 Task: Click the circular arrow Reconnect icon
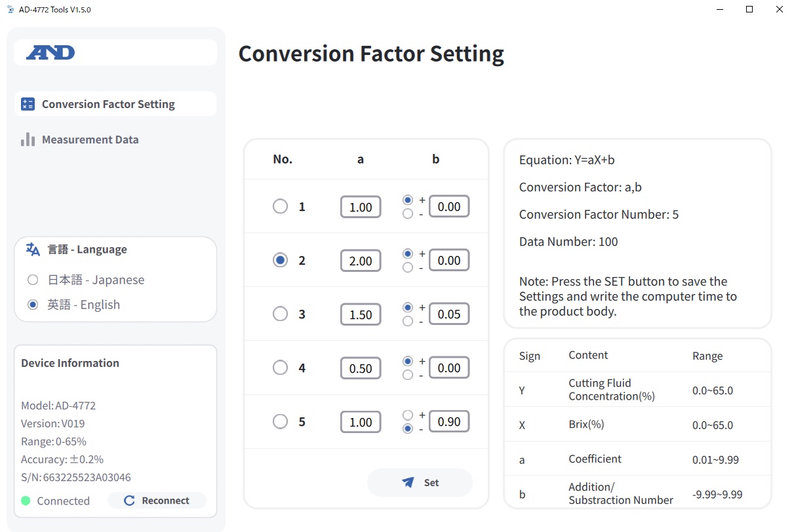tap(129, 501)
